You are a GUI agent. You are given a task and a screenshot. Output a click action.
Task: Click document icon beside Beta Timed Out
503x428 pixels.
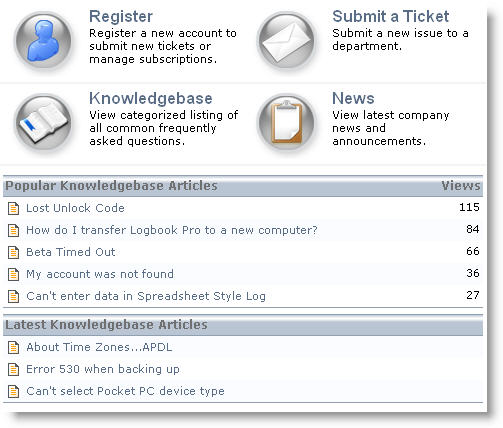click(13, 252)
